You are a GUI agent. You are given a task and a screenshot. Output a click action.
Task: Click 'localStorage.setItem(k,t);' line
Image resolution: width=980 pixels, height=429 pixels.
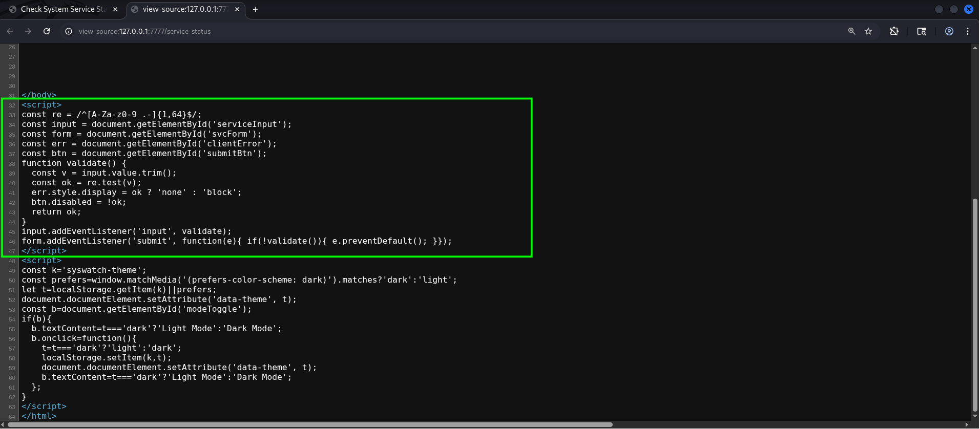coord(107,358)
